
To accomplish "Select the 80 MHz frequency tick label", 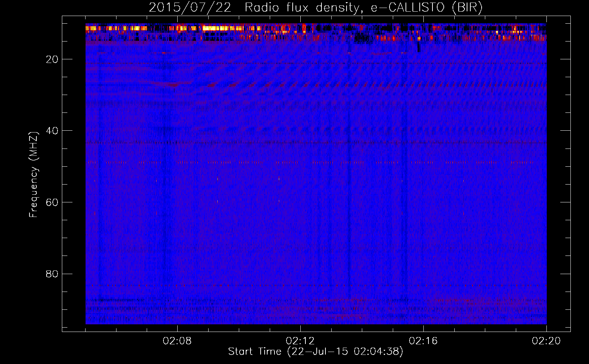I will pyautogui.click(x=52, y=274).
